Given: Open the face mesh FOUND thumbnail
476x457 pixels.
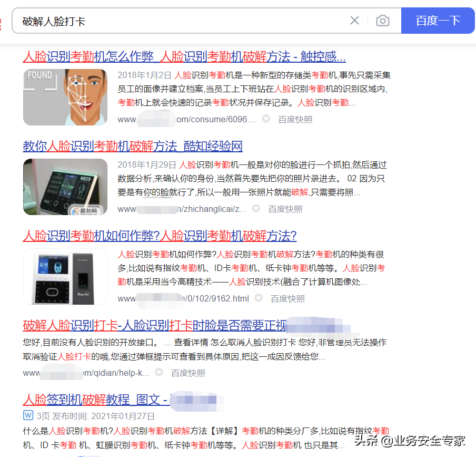Looking at the screenshot, I should click(65, 97).
